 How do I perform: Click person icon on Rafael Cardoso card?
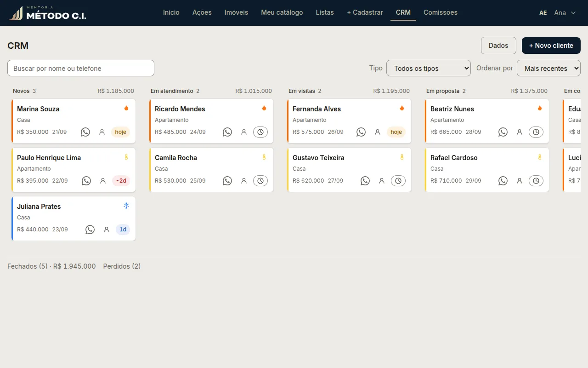(x=520, y=181)
